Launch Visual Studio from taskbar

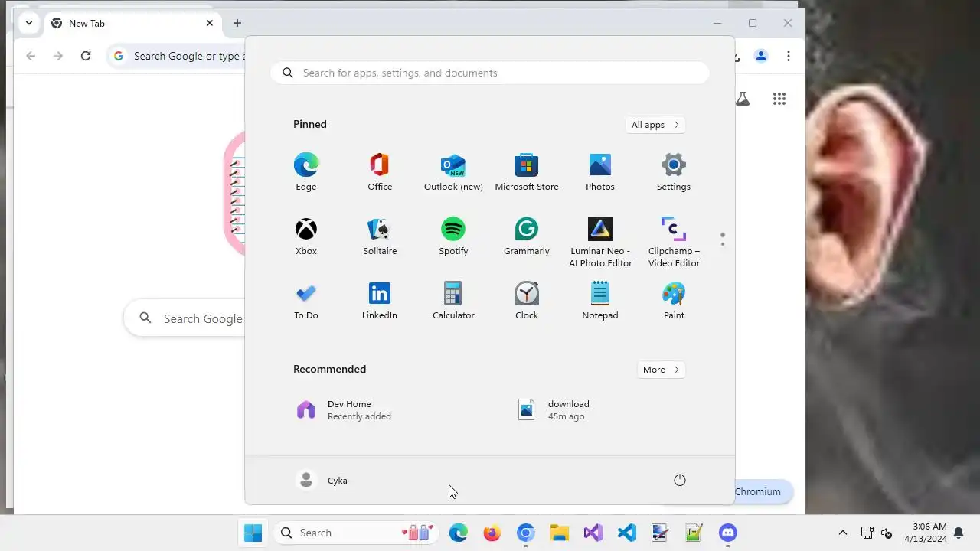pos(593,533)
